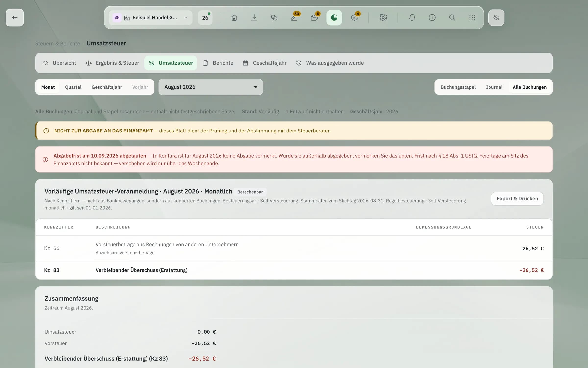Open the settings gear icon

tap(383, 18)
